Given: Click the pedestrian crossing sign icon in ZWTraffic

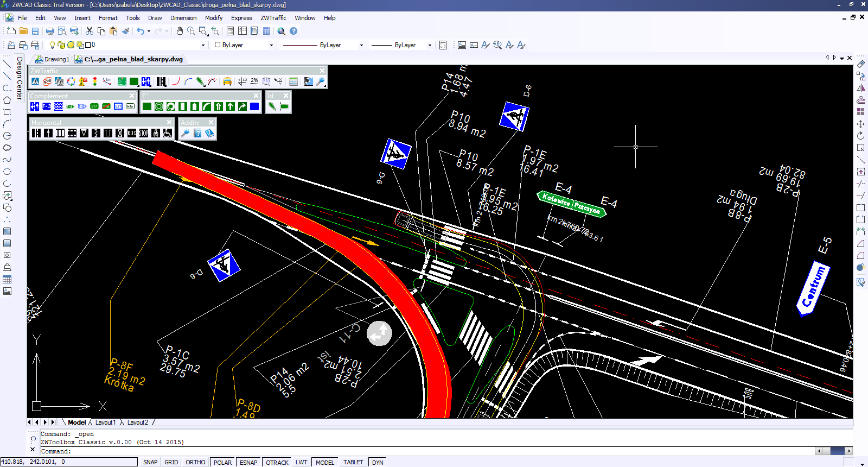Looking at the screenshot, I should (x=35, y=81).
